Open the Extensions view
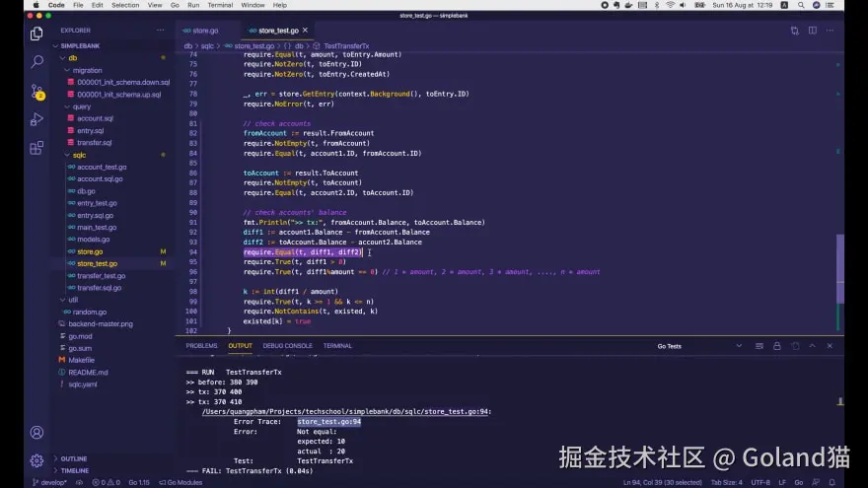Screen dimensions: 868x488 point(36,148)
